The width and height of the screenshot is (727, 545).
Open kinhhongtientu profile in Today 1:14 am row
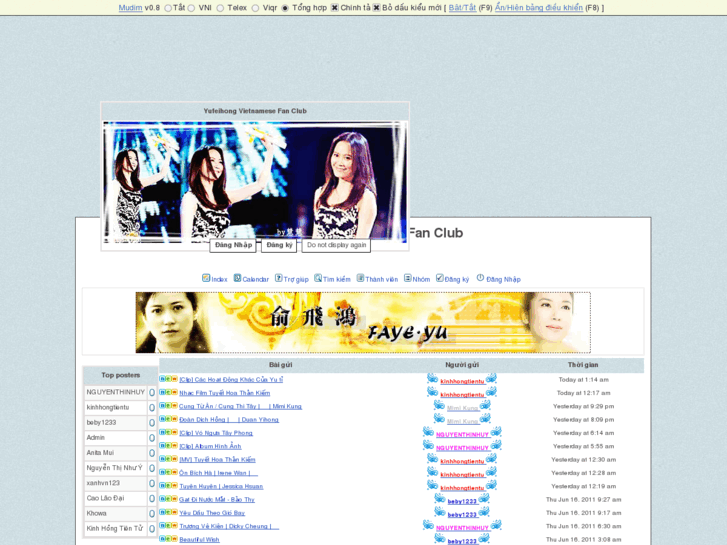[x=462, y=381]
